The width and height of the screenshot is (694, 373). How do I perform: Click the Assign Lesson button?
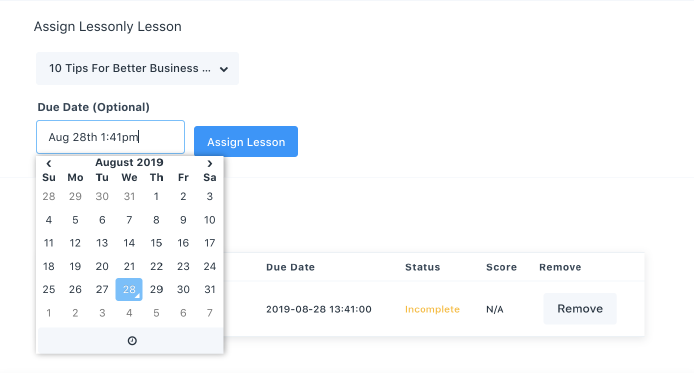point(246,142)
